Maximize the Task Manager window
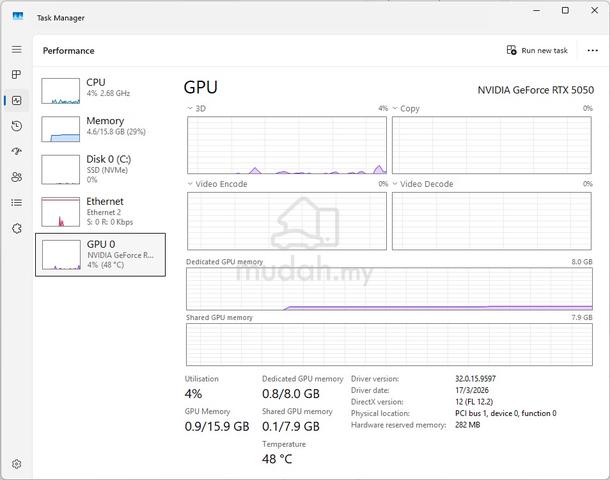The height and width of the screenshot is (480, 610). coord(565,11)
